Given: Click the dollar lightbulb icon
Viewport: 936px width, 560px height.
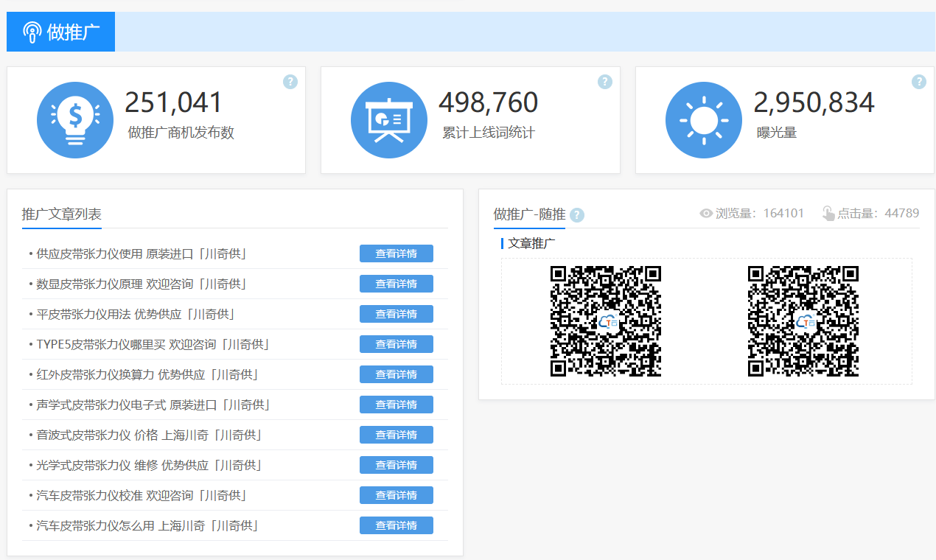Looking at the screenshot, I should [x=74, y=120].
